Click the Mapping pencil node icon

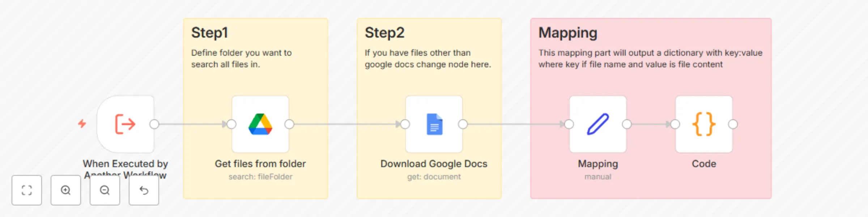[597, 124]
